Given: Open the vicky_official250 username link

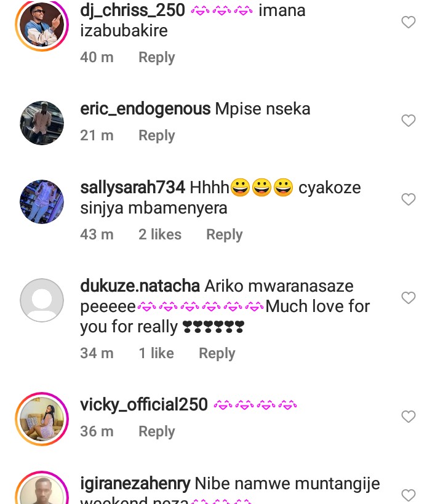Looking at the screenshot, I should pos(144,405).
